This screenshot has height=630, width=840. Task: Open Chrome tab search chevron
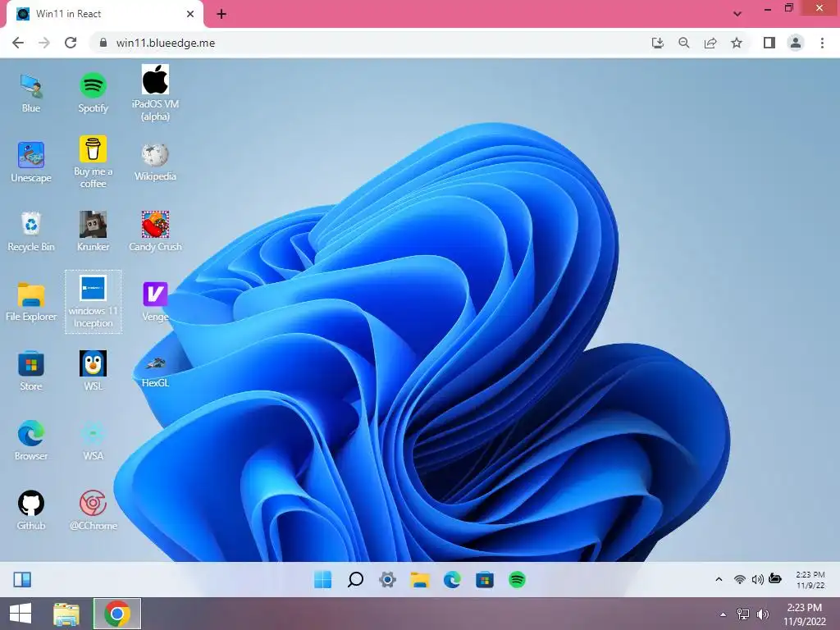coord(737,14)
